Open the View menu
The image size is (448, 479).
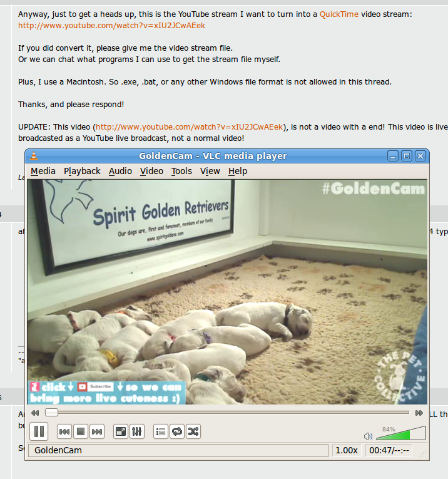pos(210,171)
